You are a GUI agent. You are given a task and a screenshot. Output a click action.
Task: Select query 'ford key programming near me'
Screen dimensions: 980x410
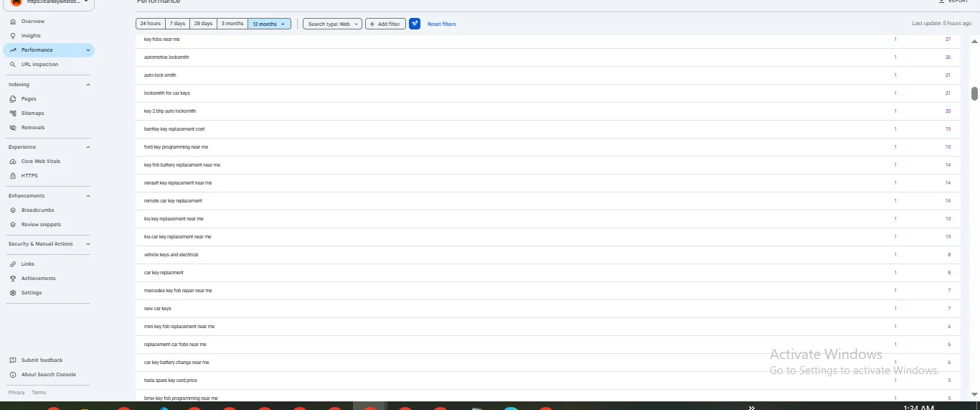pyautogui.click(x=176, y=147)
